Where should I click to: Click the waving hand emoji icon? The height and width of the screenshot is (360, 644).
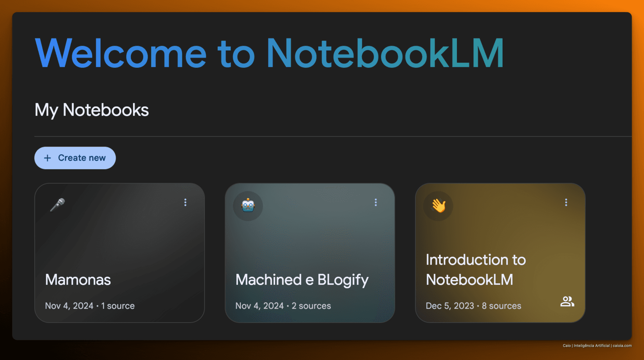click(438, 206)
